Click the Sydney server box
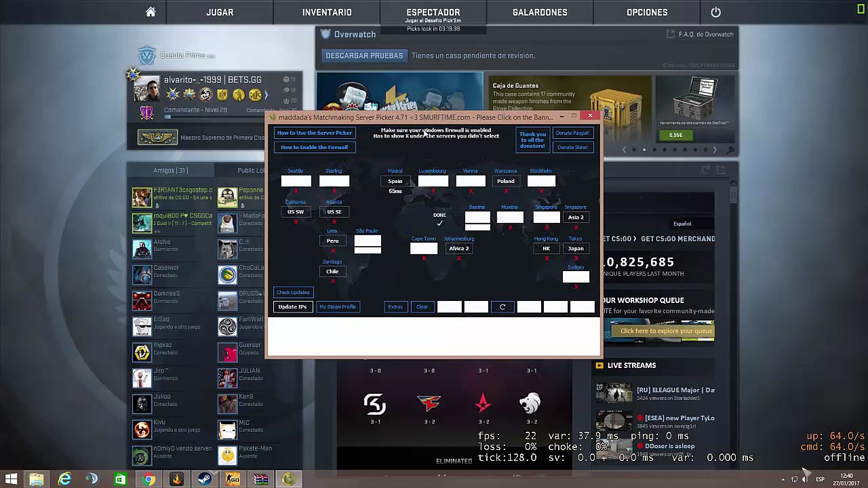This screenshot has width=868, height=488. click(576, 276)
